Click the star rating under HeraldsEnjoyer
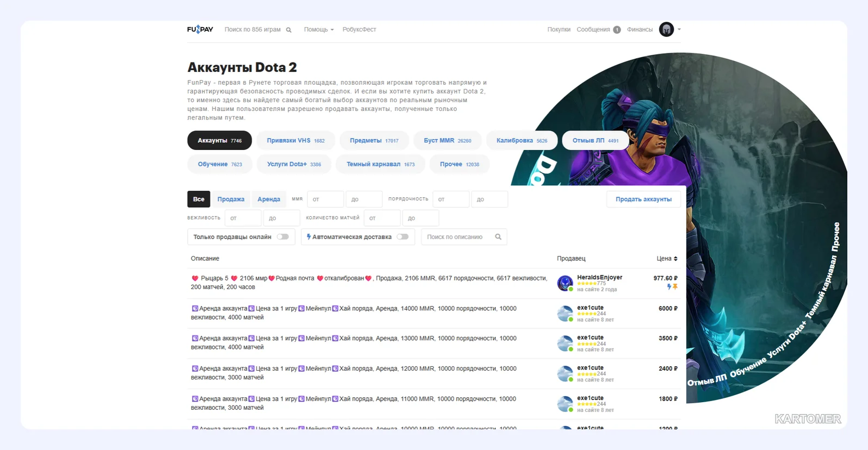The height and width of the screenshot is (450, 868). point(587,283)
